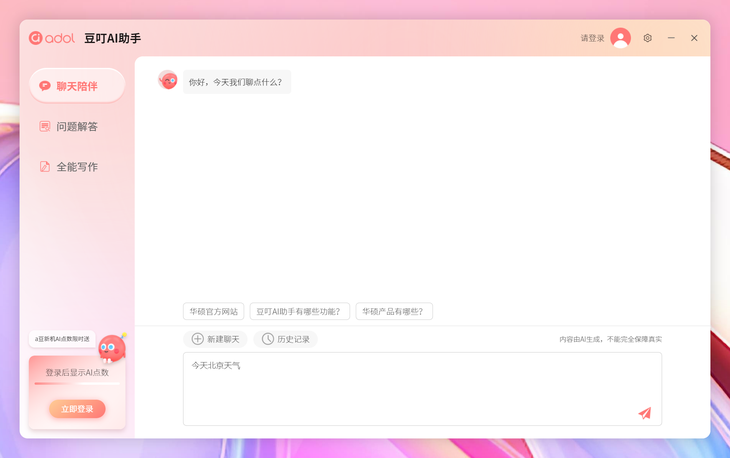Choose the 华硕产品有哪些? suggestion
The image size is (730, 458).
point(394,311)
